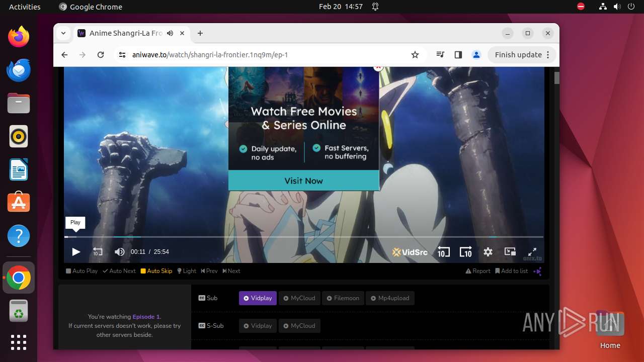The height and width of the screenshot is (362, 644).
Task: Rewind 10 seconds with left replay icon
Action: [x=98, y=252]
